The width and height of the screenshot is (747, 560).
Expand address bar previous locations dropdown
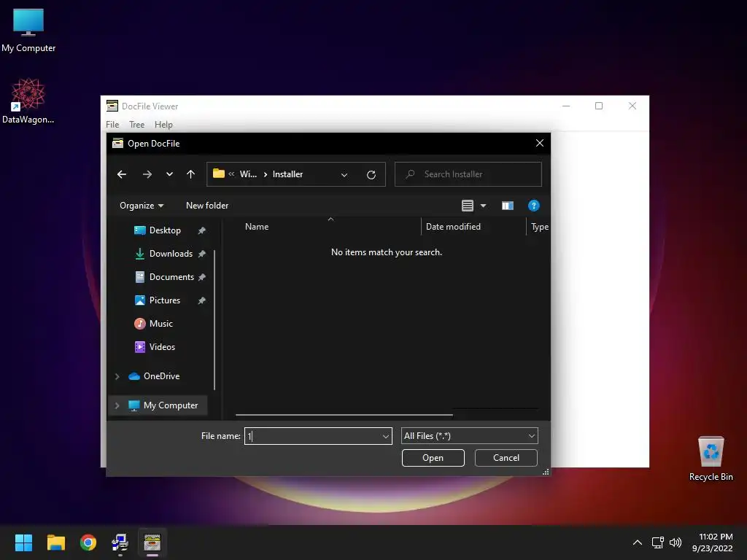point(344,175)
